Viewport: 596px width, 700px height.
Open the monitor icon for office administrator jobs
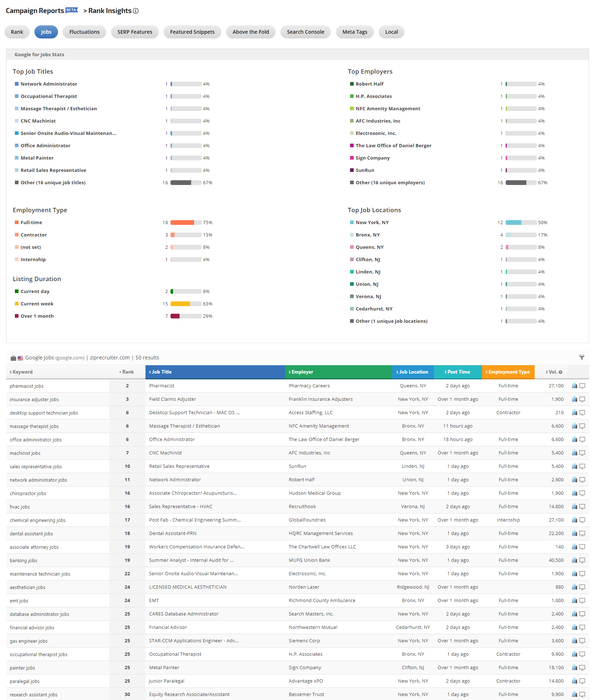pos(582,439)
